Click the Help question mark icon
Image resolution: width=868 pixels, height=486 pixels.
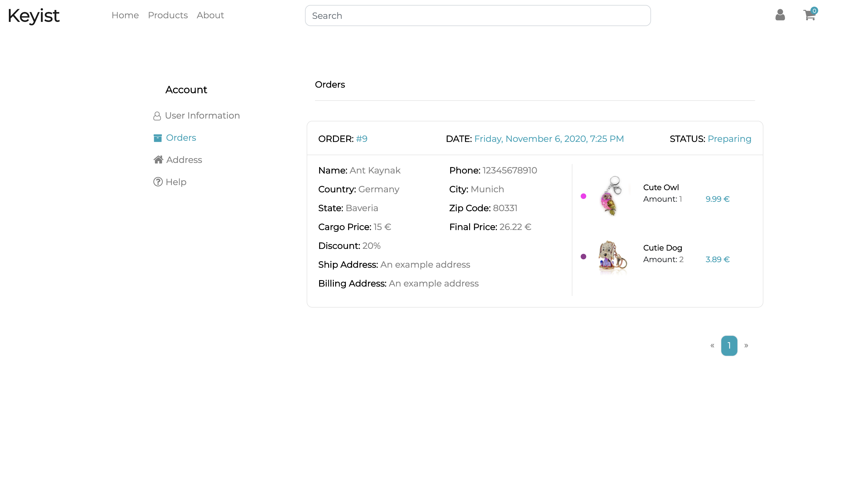point(158,182)
